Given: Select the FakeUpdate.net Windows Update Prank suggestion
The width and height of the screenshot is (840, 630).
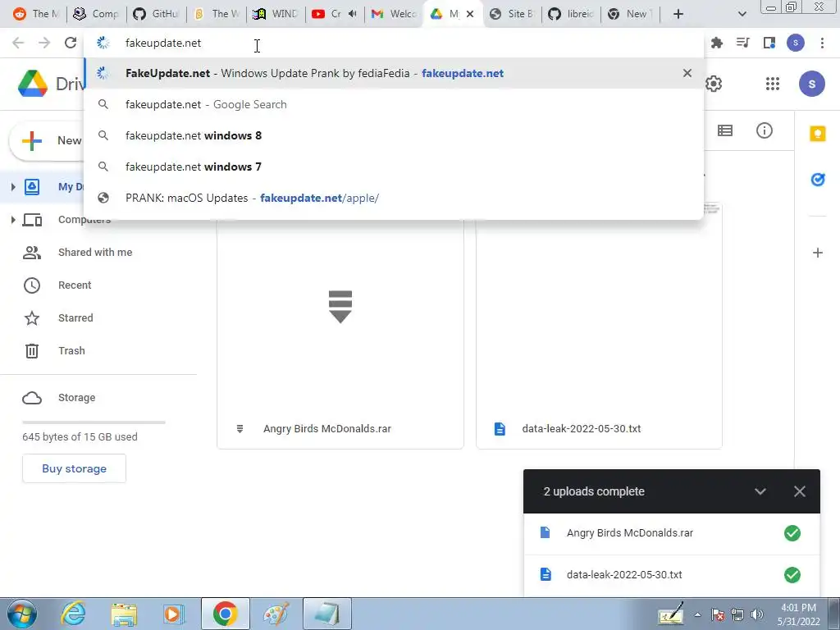Looking at the screenshot, I should (393, 73).
